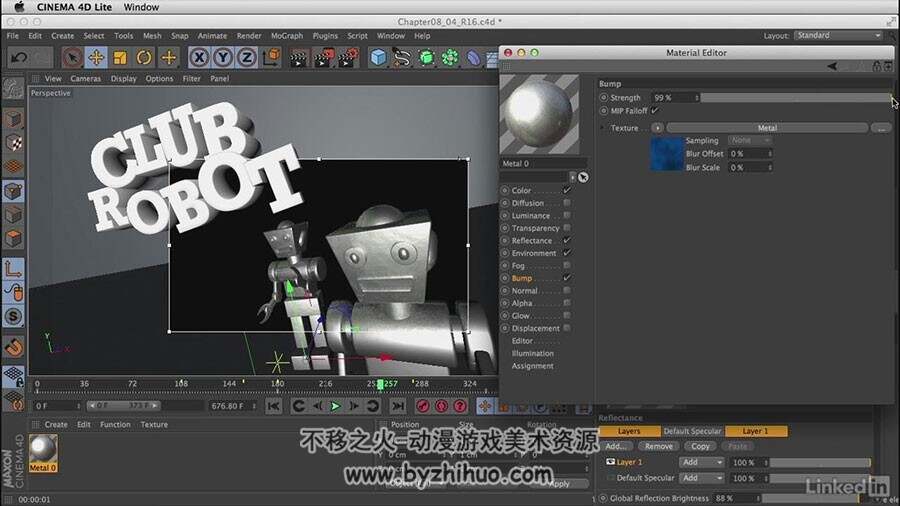Click the magnet snapping icon
The width and height of the screenshot is (900, 506).
click(13, 347)
